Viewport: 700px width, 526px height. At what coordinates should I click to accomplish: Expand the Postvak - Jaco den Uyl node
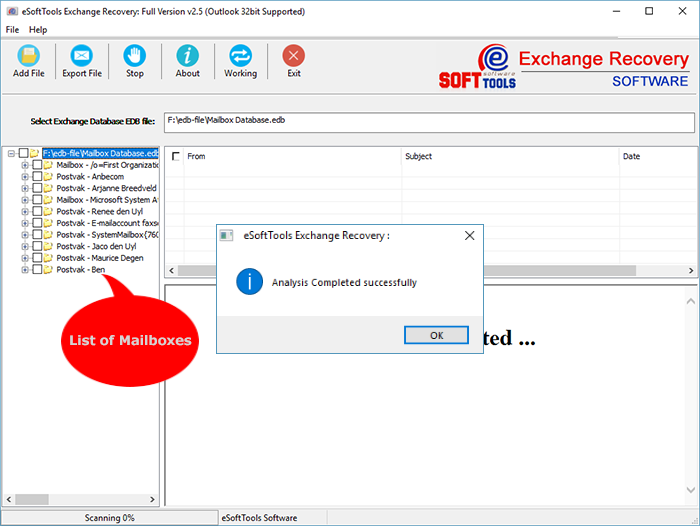[25, 246]
